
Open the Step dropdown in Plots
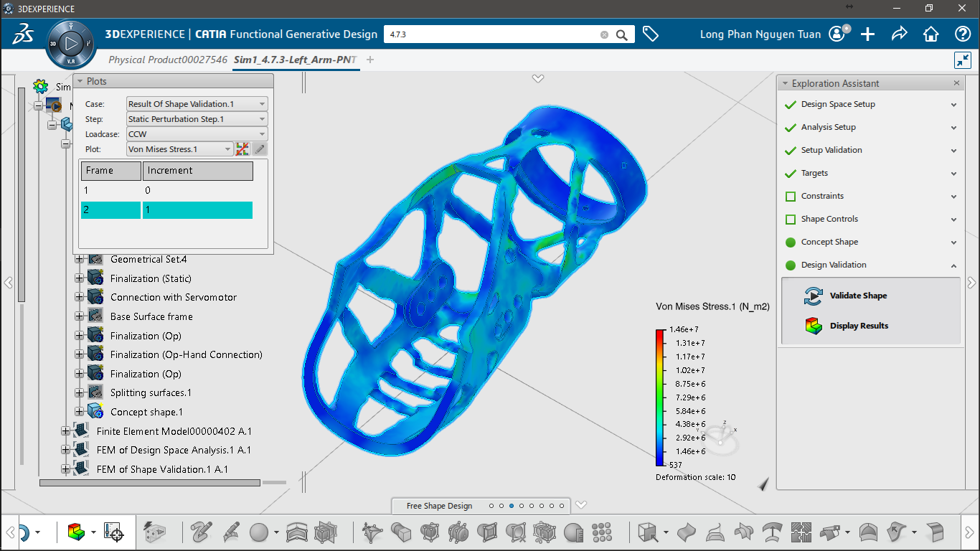(197, 119)
